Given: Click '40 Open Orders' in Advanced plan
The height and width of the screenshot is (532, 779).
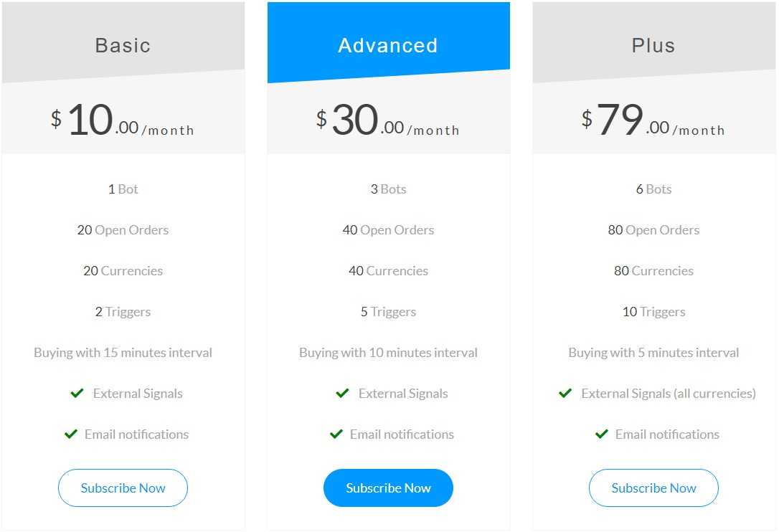Looking at the screenshot, I should coord(388,230).
